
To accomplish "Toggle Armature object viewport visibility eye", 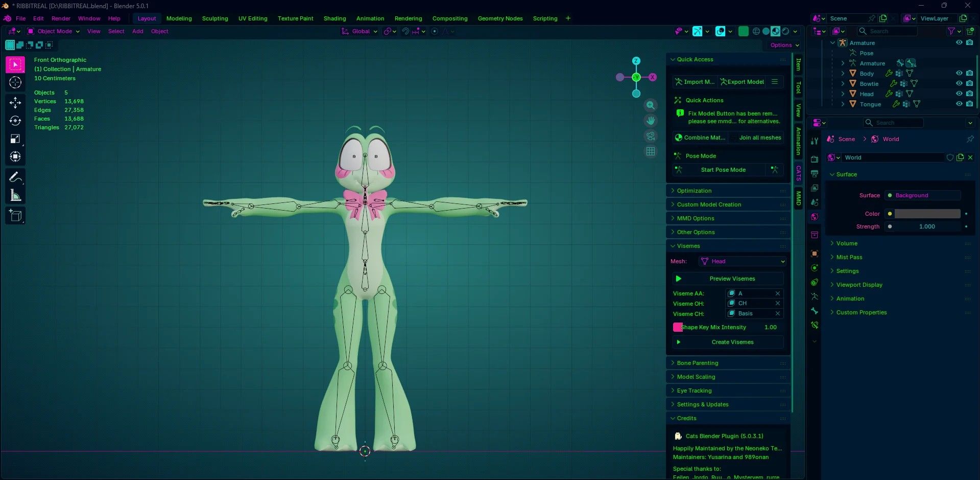I will click(959, 42).
